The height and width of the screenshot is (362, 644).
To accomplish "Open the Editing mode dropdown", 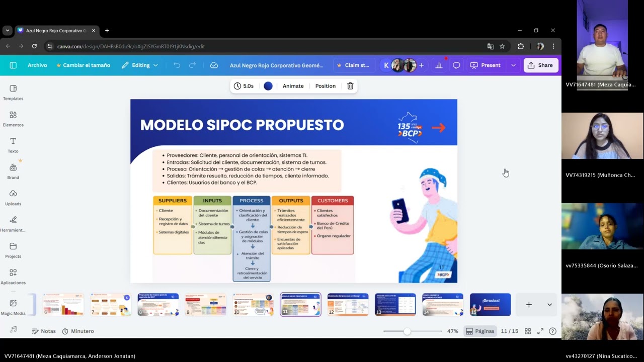I will pyautogui.click(x=140, y=65).
